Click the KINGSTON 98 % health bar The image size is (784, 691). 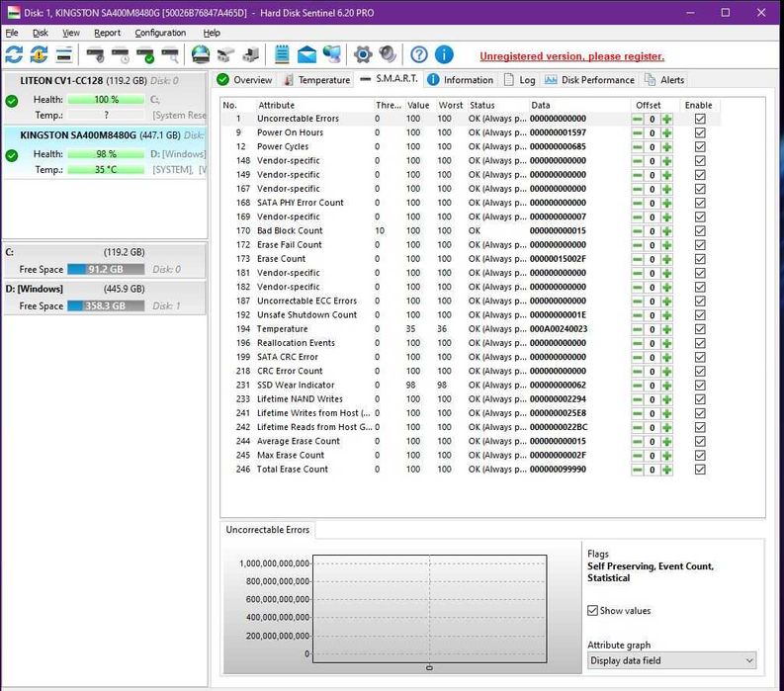pyautogui.click(x=106, y=154)
